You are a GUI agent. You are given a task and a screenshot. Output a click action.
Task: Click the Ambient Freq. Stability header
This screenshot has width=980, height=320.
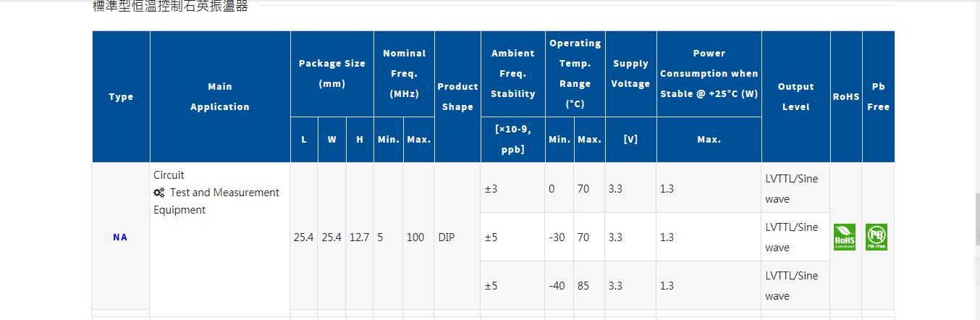click(512, 73)
